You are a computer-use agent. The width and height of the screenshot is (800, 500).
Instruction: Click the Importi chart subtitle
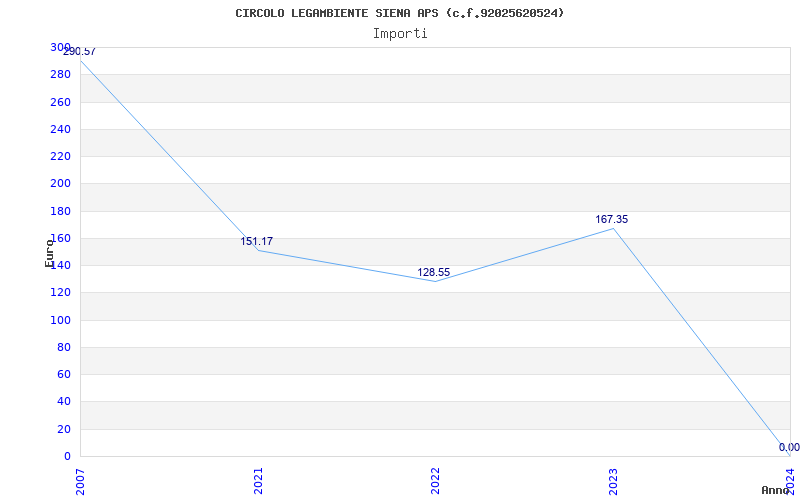point(400,34)
